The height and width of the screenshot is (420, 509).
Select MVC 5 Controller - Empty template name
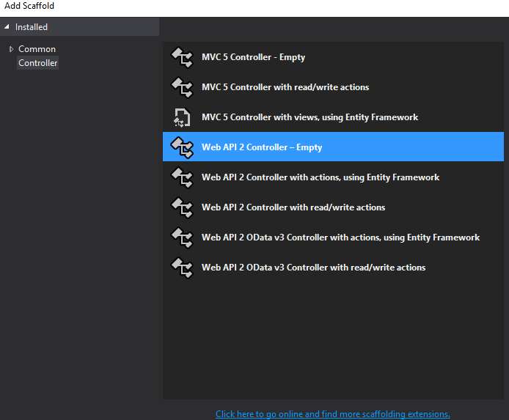(253, 57)
